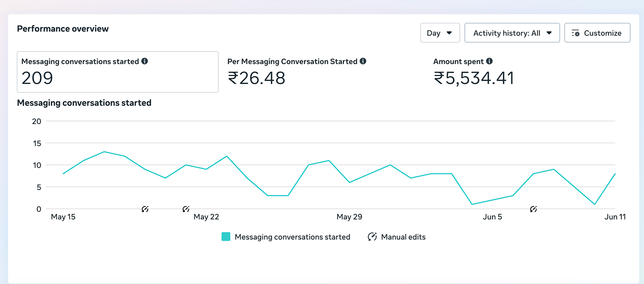Toggle Manual edits legend label
Screen dimensions: 644x284
point(403,237)
